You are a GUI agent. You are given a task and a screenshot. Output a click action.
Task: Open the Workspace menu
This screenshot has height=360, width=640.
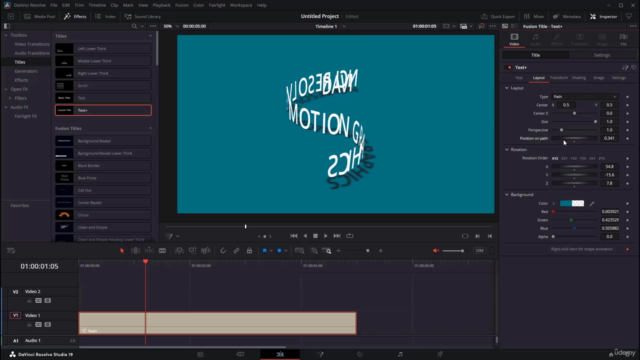coord(241,5)
